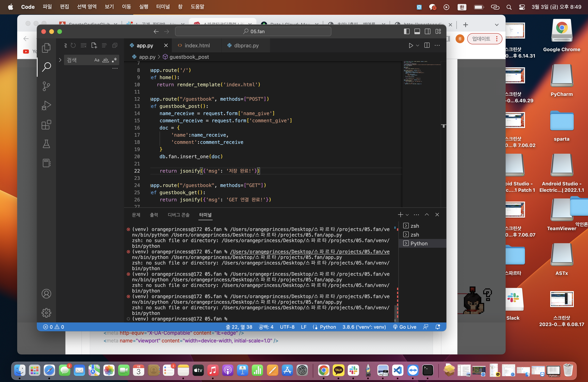Open the 터미널 menu in the menu bar
This screenshot has width=588, height=382.
pos(163,7)
